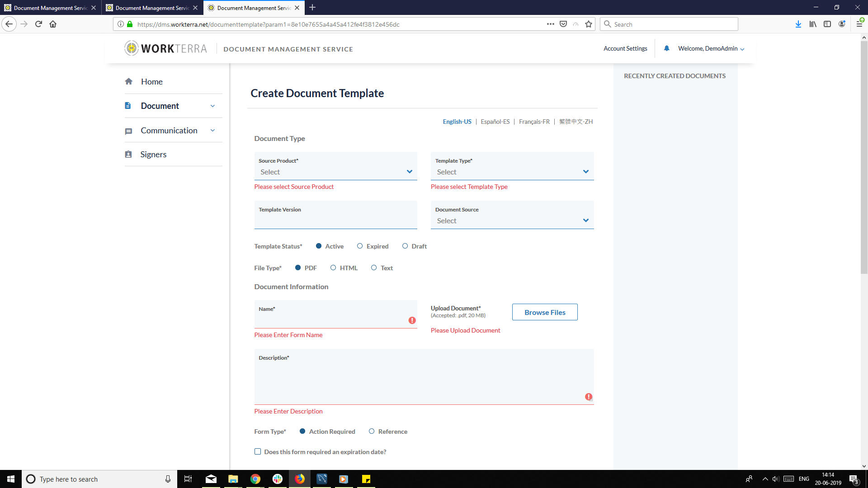This screenshot has width=868, height=488.
Task: Switch language to Español-ES
Action: click(x=495, y=122)
